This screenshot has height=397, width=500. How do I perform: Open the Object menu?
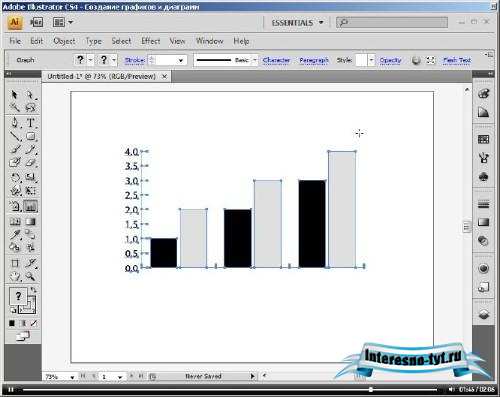pyautogui.click(x=64, y=41)
